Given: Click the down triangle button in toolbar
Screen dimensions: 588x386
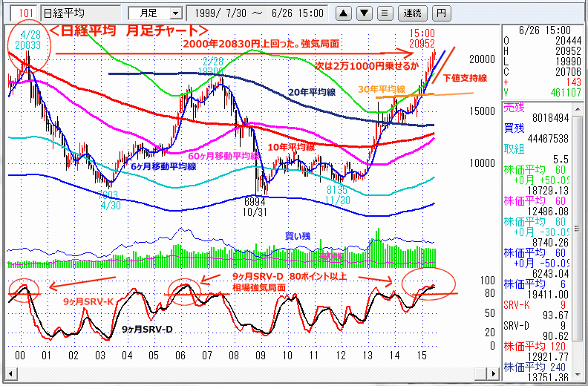Looking at the screenshot, I should (x=364, y=13).
